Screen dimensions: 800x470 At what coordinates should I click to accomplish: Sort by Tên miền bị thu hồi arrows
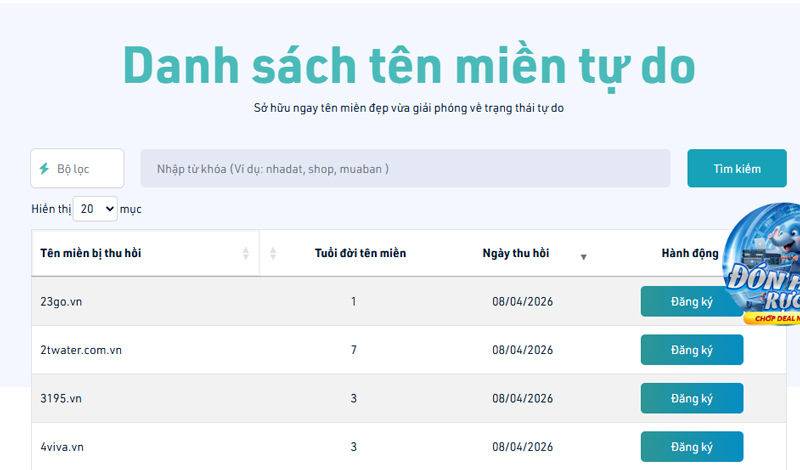coord(245,254)
